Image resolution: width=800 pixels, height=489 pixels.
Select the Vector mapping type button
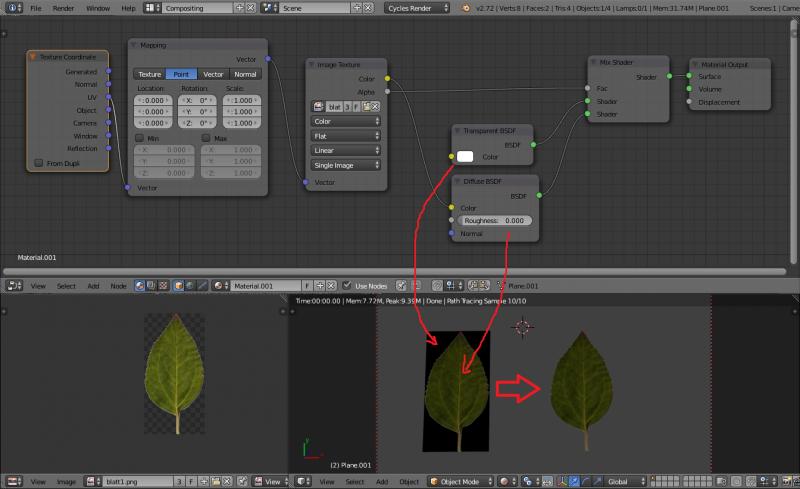[x=213, y=74]
